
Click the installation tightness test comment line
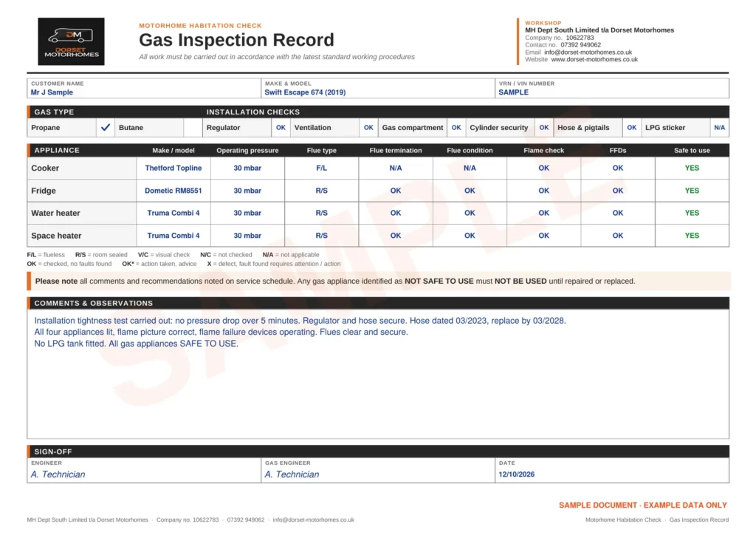coord(300,320)
